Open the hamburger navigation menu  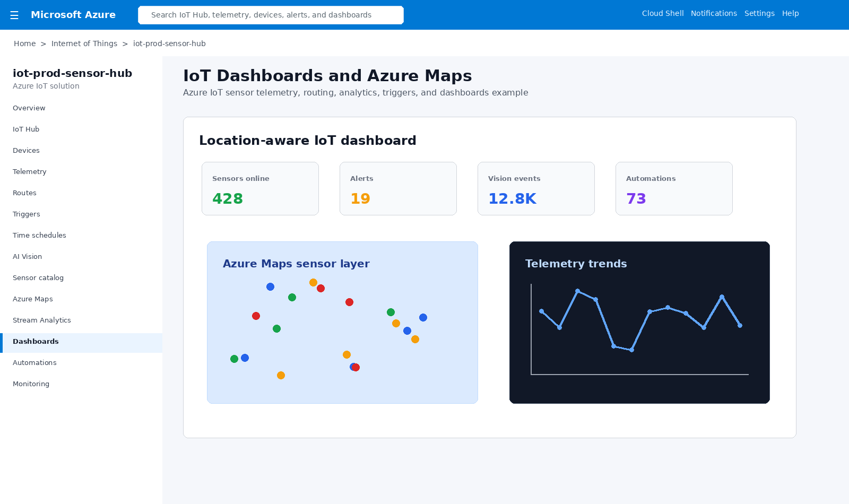pyautogui.click(x=14, y=15)
